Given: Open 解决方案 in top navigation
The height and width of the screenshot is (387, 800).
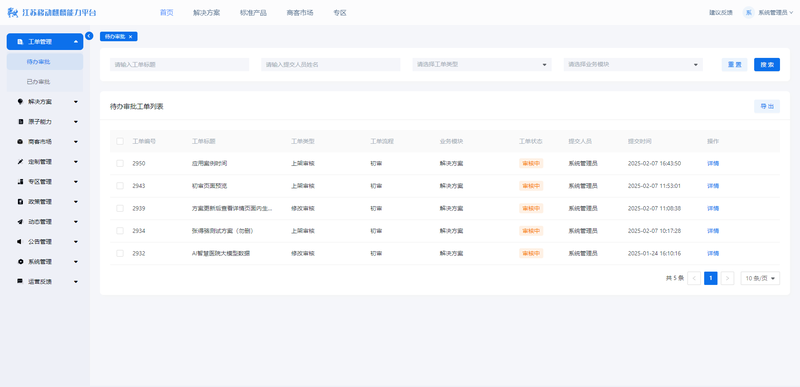Looking at the screenshot, I should pyautogui.click(x=207, y=13).
